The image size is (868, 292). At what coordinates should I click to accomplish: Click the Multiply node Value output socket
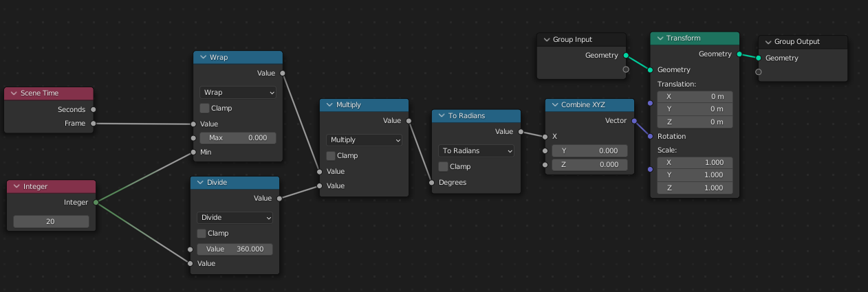click(x=409, y=121)
